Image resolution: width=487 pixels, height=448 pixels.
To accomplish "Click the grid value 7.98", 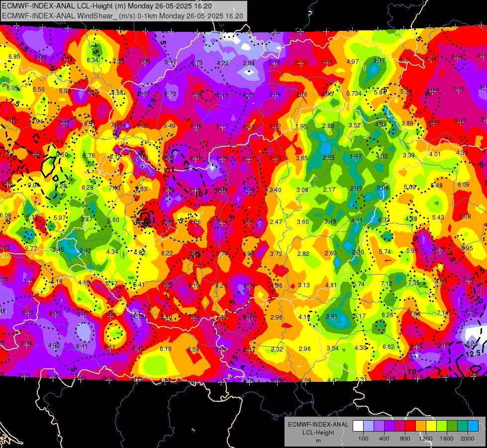I will tap(248, 190).
